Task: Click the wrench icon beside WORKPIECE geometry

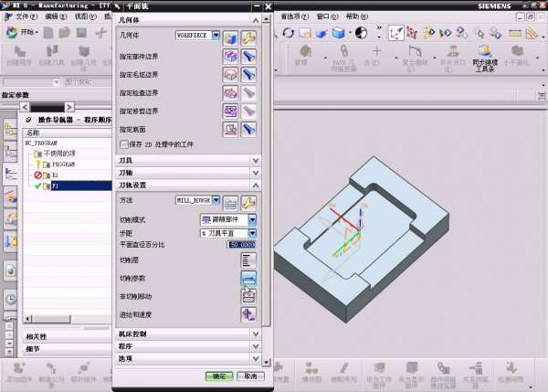Action: pos(248,36)
